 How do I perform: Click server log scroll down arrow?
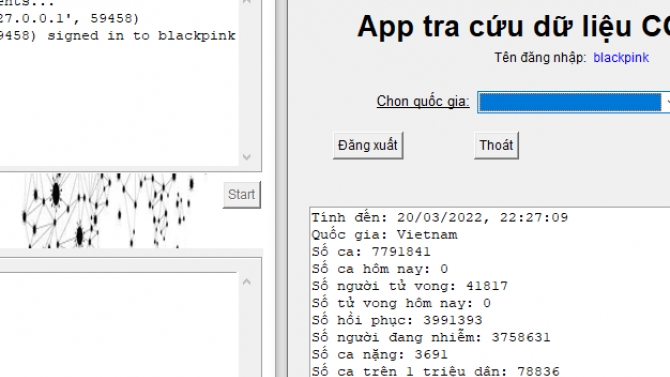(x=247, y=157)
